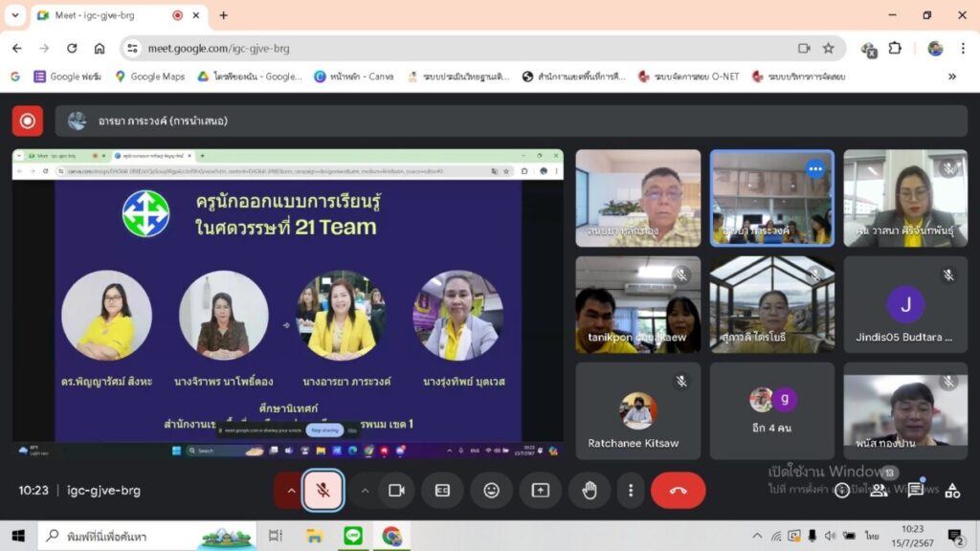Viewport: 980px width, 551px height.
Task: Open more options three-dot menu
Action: pyautogui.click(x=631, y=491)
